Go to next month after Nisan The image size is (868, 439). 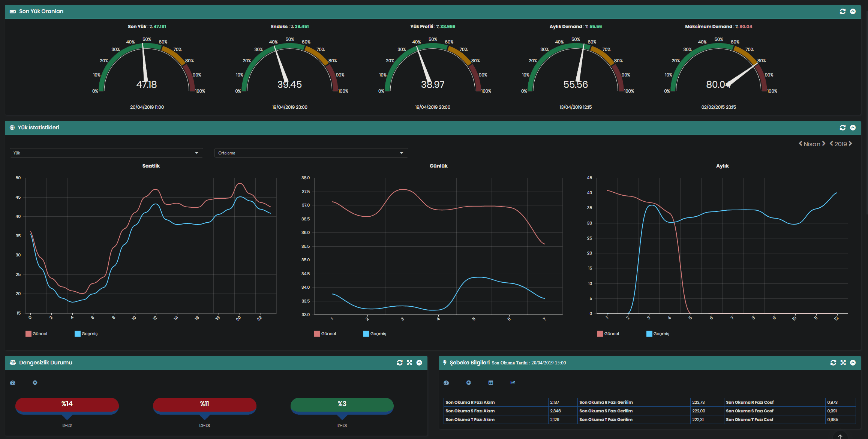tap(824, 144)
